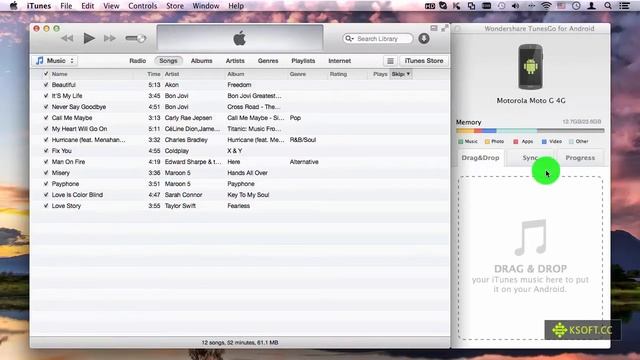Click the R&B/Soul genre cell
The height and width of the screenshot is (360, 640).
pos(303,140)
